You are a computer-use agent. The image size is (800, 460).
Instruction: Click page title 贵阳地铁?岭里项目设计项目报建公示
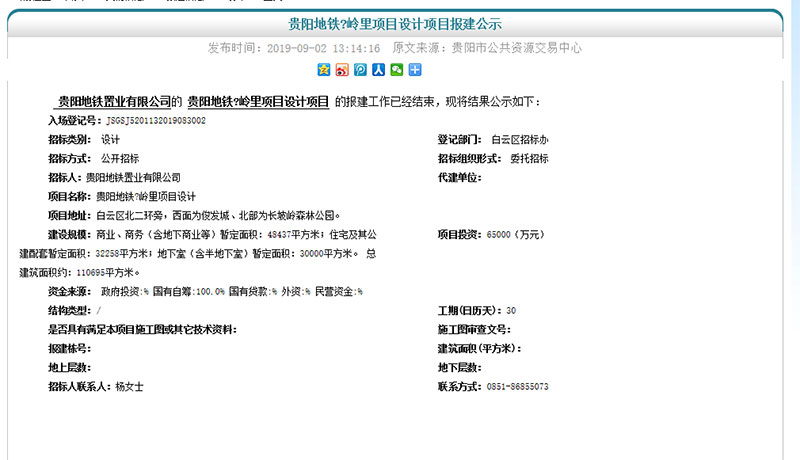(x=395, y=24)
